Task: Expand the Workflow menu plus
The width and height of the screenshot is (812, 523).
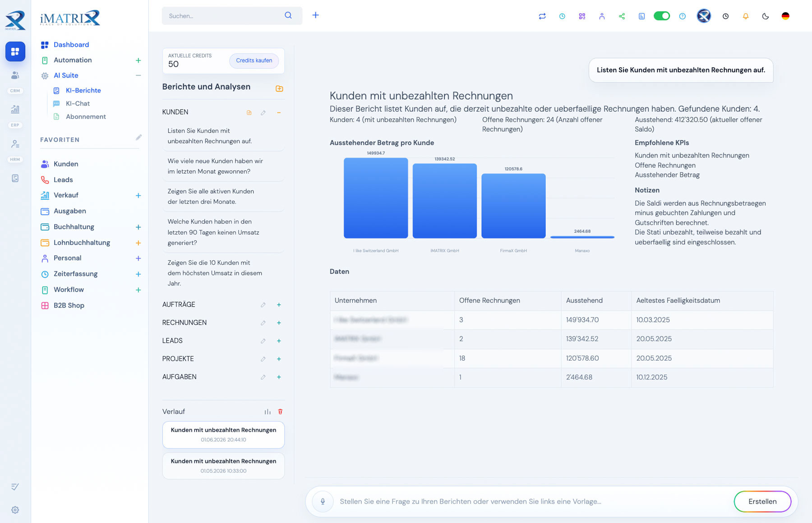Action: click(x=138, y=290)
